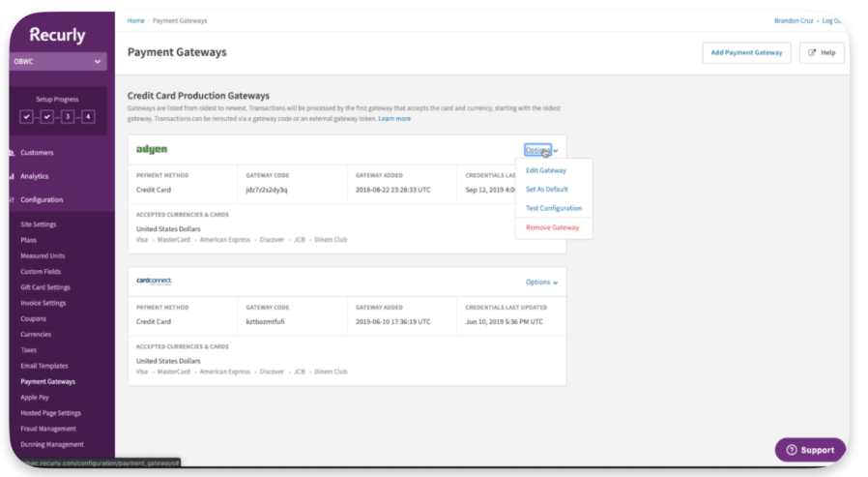Open Apple Pay settings
Screen dimensions: 868x477
35,398
